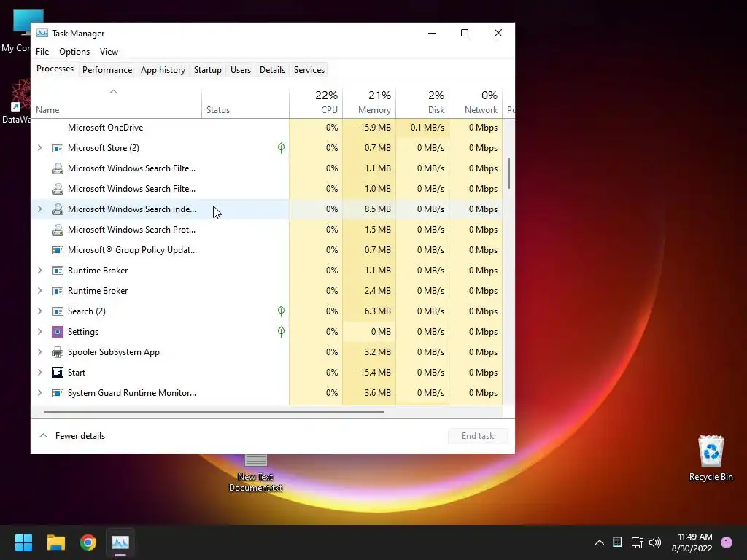Open the Options menu
Image resolution: width=747 pixels, height=560 pixels.
pyautogui.click(x=74, y=52)
